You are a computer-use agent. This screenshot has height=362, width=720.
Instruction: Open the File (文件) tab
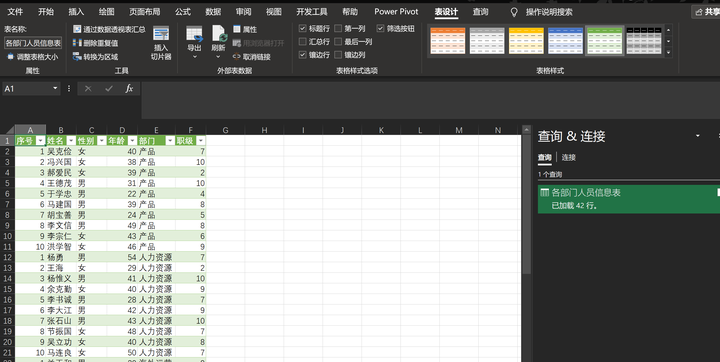[x=15, y=12]
